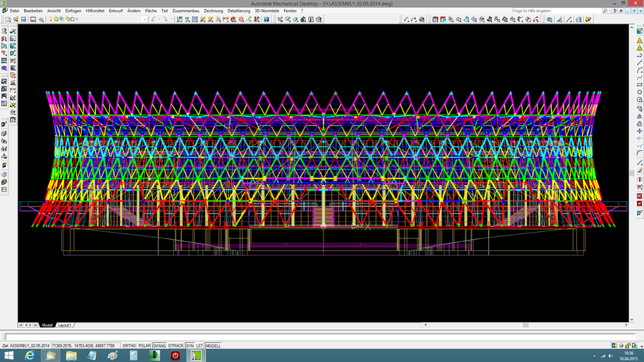Click the red power icon on taskbar
The height and width of the screenshot is (362, 644).
point(175,355)
